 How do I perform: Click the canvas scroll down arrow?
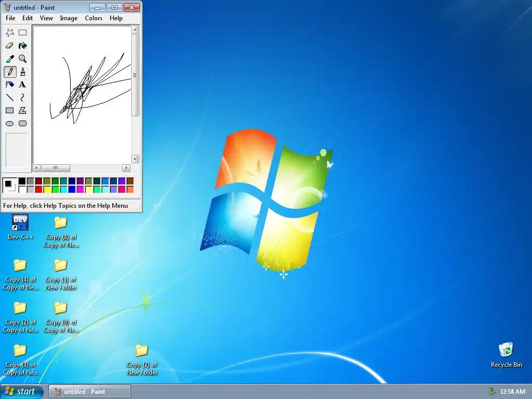pyautogui.click(x=135, y=159)
